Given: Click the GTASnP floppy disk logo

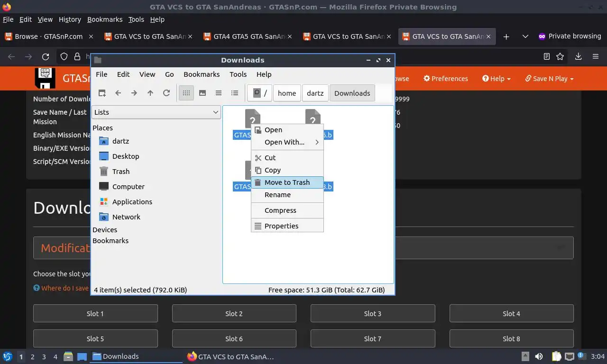Looking at the screenshot, I should click(45, 78).
